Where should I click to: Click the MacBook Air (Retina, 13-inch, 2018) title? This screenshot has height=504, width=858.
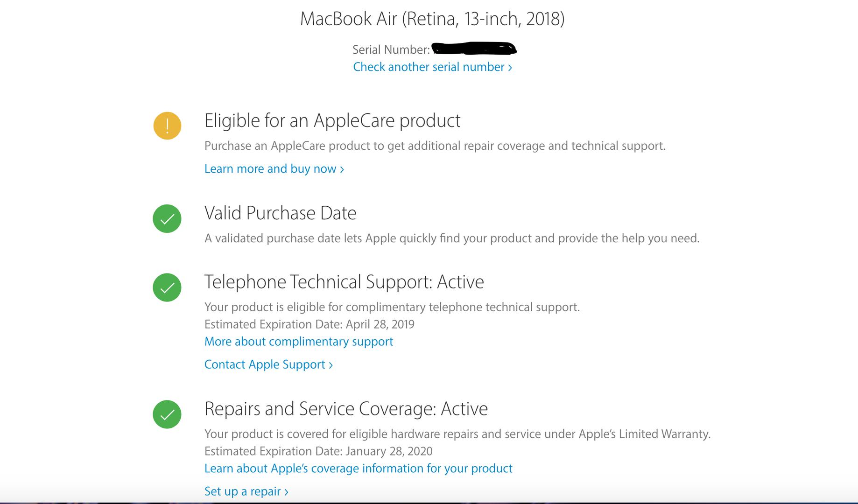432,19
